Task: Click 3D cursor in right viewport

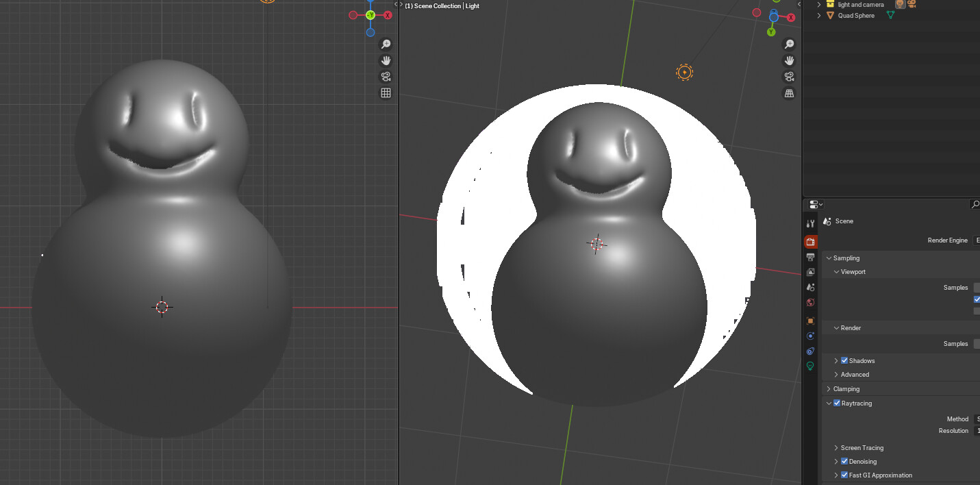Action: click(596, 244)
